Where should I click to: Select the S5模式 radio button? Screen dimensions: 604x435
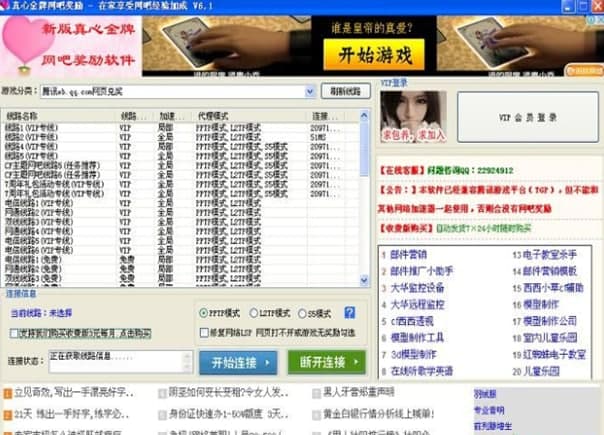[x=302, y=314]
